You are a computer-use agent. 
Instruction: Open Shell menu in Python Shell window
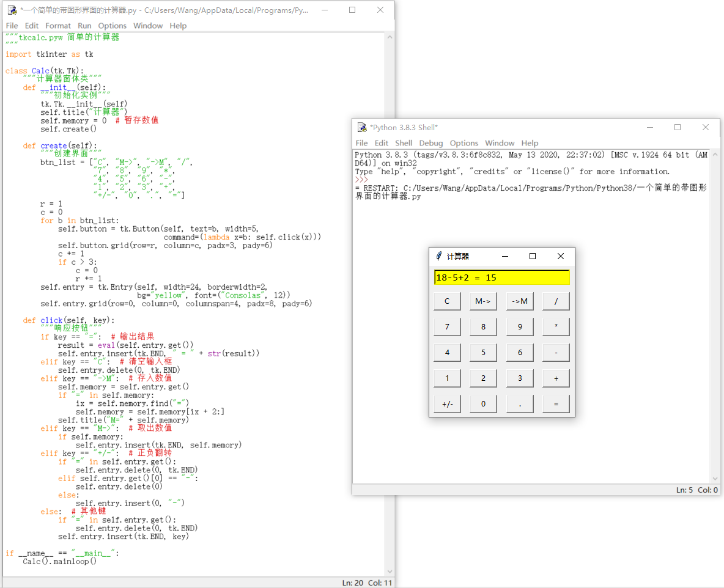pyautogui.click(x=404, y=143)
